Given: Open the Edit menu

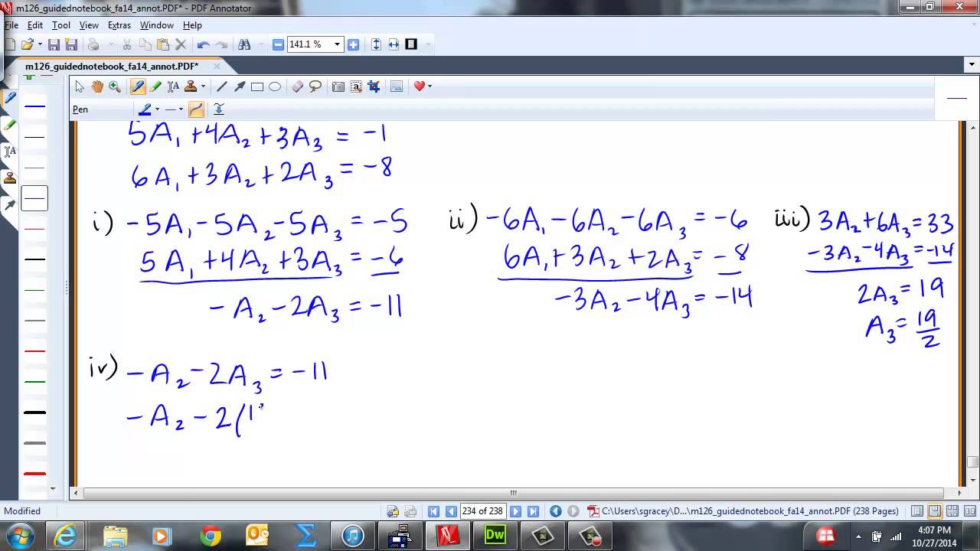Looking at the screenshot, I should click(35, 25).
